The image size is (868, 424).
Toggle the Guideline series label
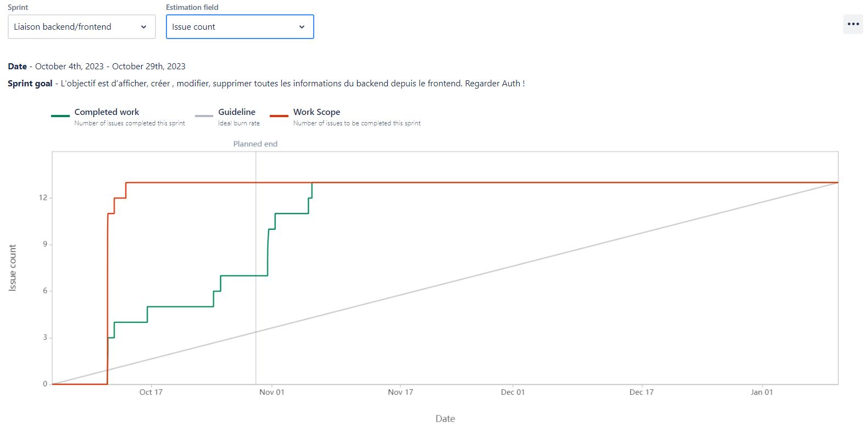point(237,112)
